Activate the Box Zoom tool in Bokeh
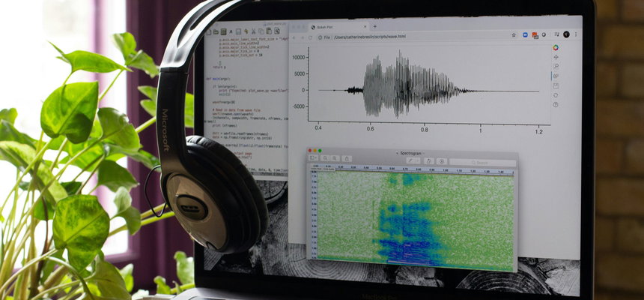 [x=556, y=66]
